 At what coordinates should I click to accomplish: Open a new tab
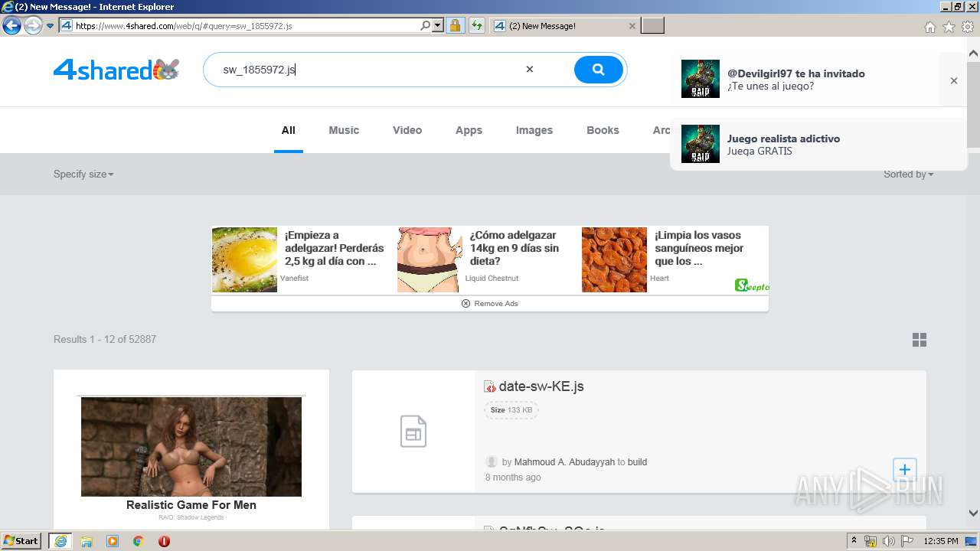pos(652,26)
